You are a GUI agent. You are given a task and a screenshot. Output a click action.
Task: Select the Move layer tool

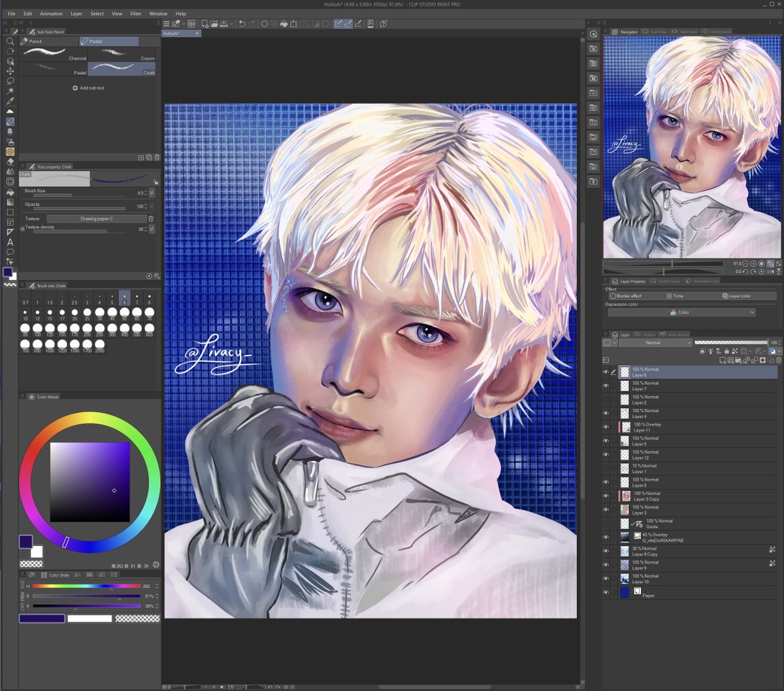pyautogui.click(x=10, y=71)
